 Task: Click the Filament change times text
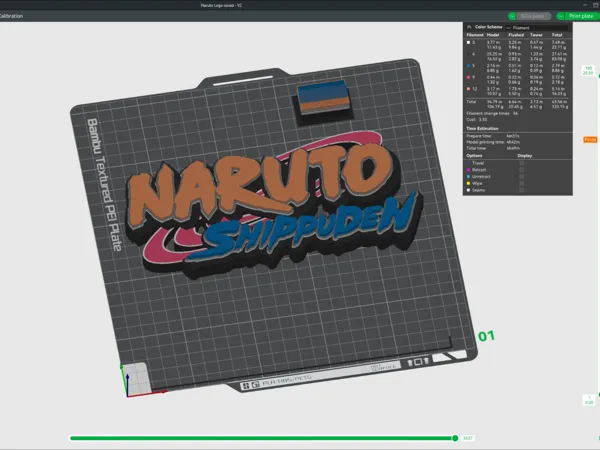coord(492,113)
